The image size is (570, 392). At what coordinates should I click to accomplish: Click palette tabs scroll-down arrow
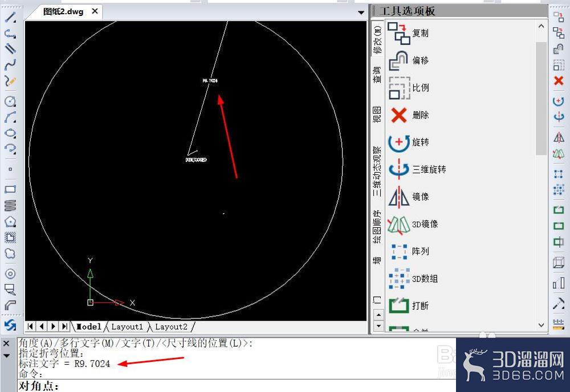coord(378,325)
